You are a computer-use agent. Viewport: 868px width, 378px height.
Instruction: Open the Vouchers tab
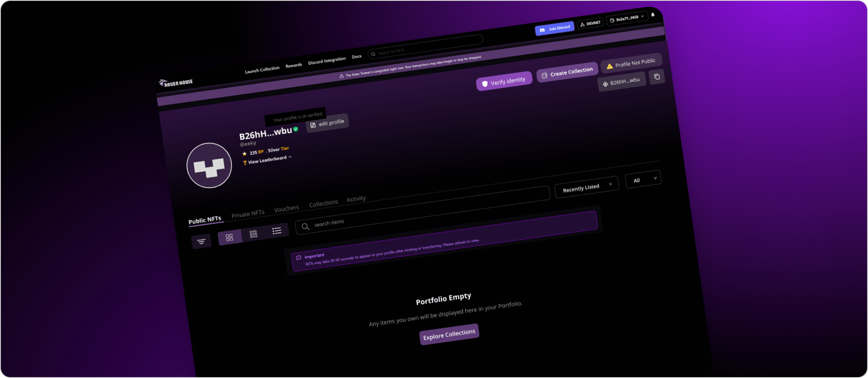click(x=286, y=209)
